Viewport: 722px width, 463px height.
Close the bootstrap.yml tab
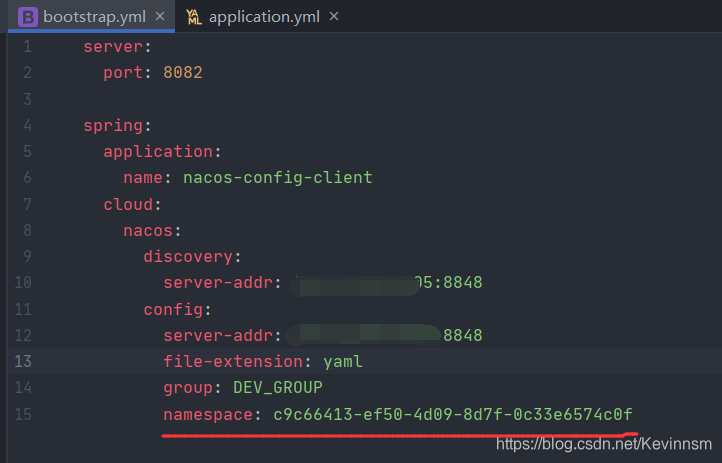[160, 17]
